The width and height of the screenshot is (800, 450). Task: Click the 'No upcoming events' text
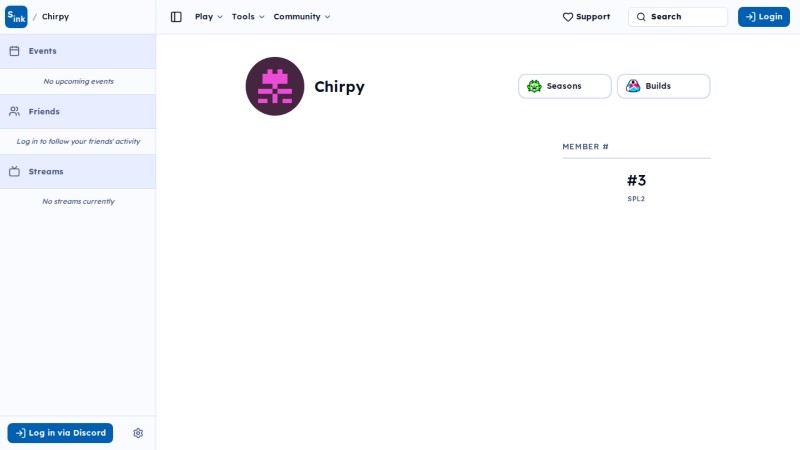point(79,82)
